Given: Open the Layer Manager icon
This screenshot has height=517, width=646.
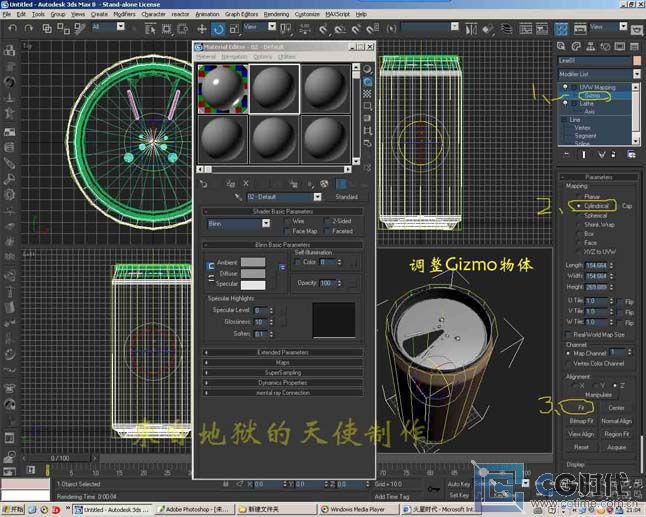Looking at the screenshot, I should point(506,29).
